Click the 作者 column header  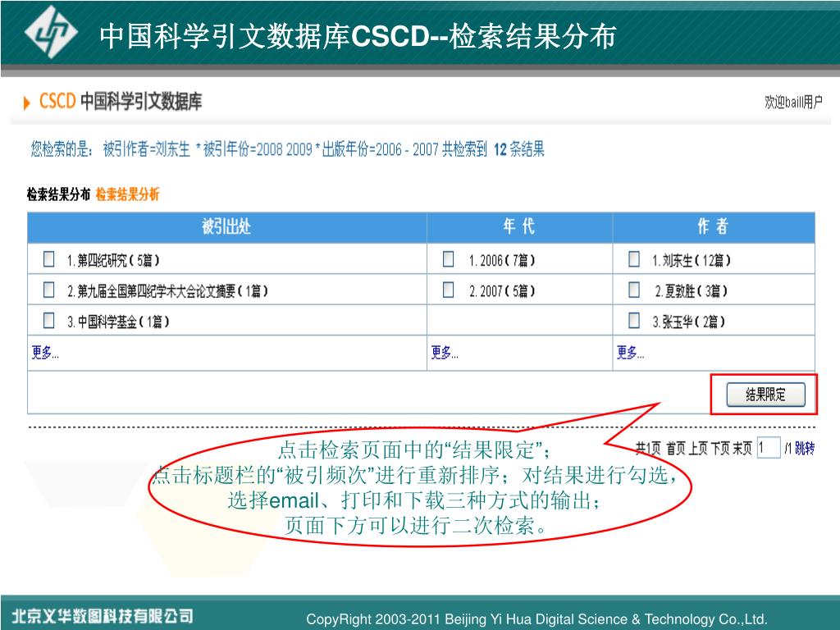coord(714,227)
